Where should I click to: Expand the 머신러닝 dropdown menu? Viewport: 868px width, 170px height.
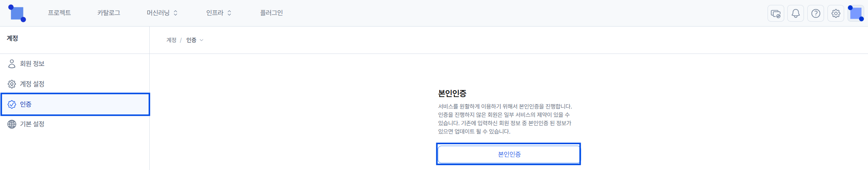[162, 13]
